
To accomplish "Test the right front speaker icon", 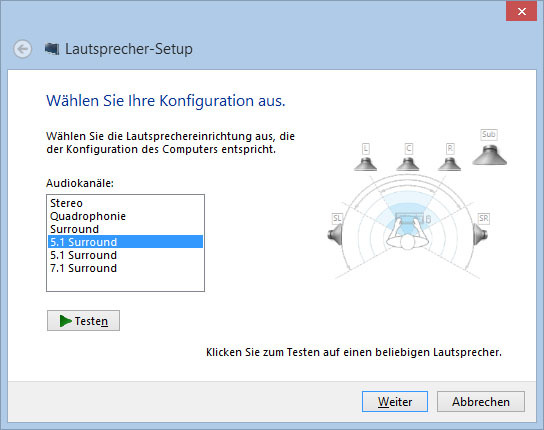I will [x=450, y=164].
